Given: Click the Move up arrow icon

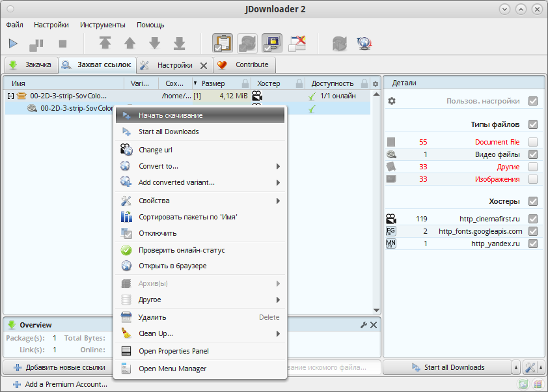Looking at the screenshot, I should 130,43.
